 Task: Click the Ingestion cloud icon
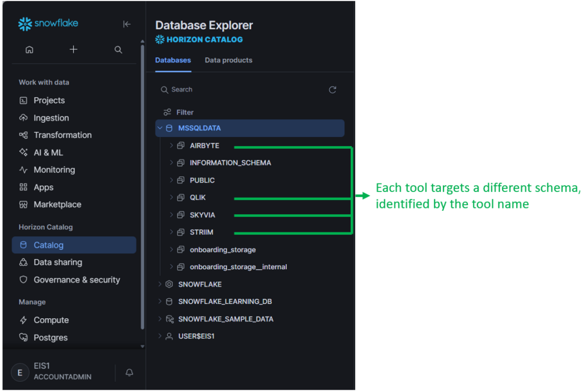tap(23, 118)
